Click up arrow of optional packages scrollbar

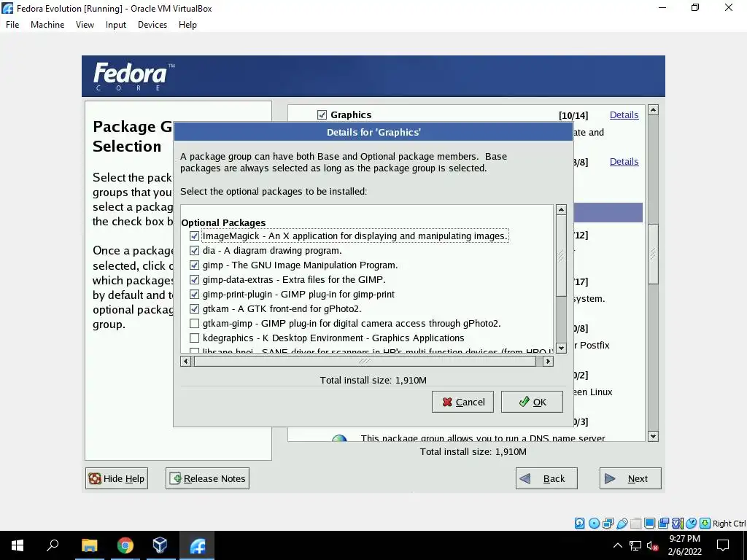561,210
